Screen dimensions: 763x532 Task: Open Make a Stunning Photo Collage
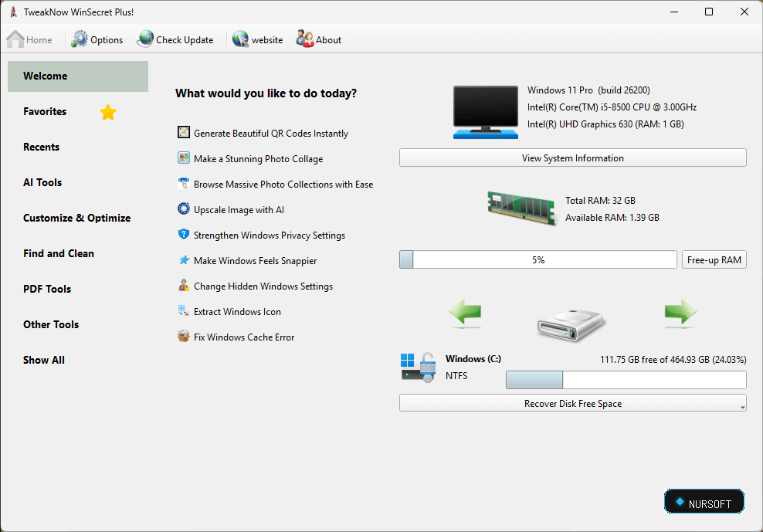[259, 159]
